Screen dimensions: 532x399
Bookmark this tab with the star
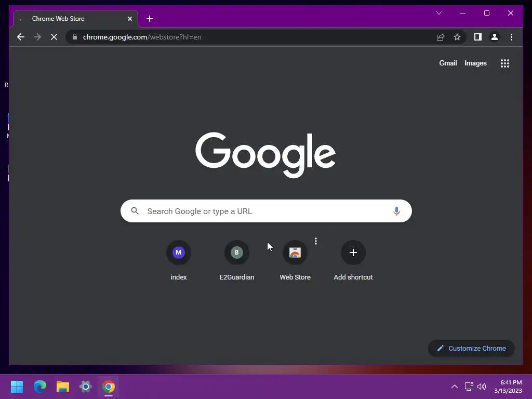457,37
